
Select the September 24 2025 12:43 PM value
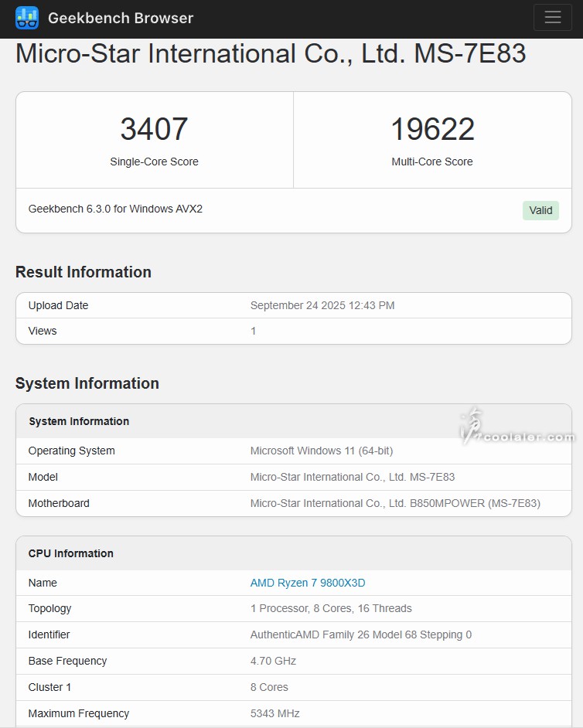[x=322, y=305]
